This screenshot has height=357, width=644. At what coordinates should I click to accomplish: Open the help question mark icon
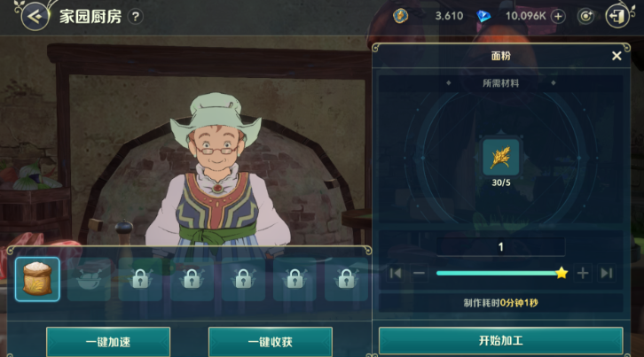click(135, 17)
